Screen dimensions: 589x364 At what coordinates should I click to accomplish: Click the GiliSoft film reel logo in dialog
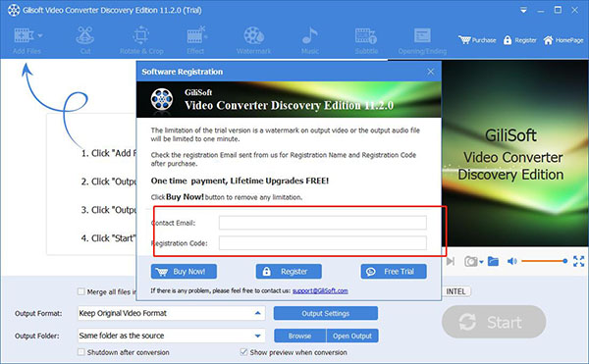click(x=162, y=99)
